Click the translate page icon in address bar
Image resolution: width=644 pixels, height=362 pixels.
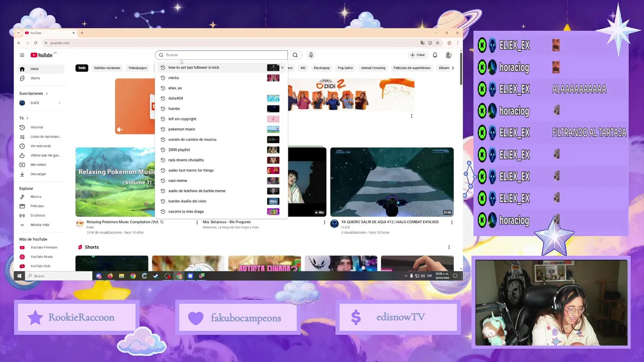click(x=423, y=43)
